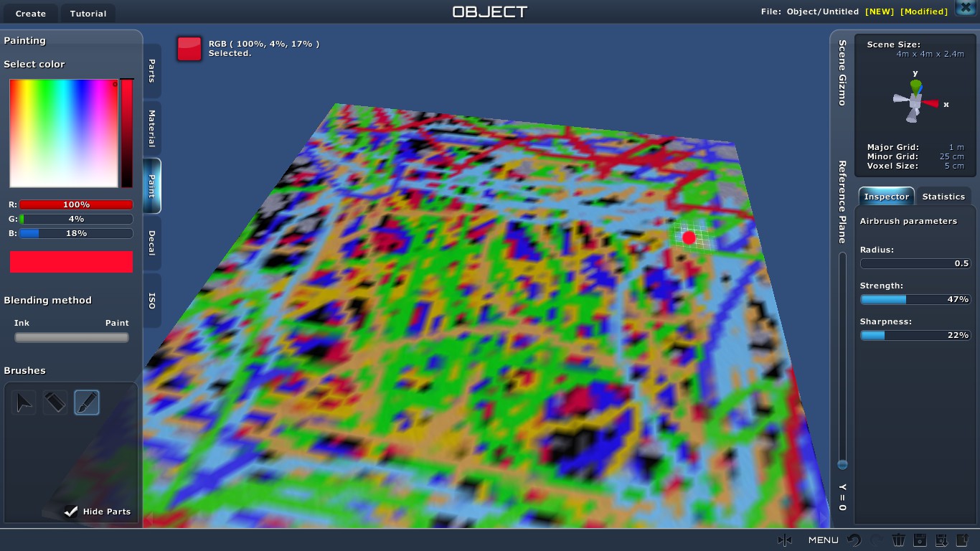Switch to the Decal side tab
Screen dimensions: 980x551
coord(152,243)
